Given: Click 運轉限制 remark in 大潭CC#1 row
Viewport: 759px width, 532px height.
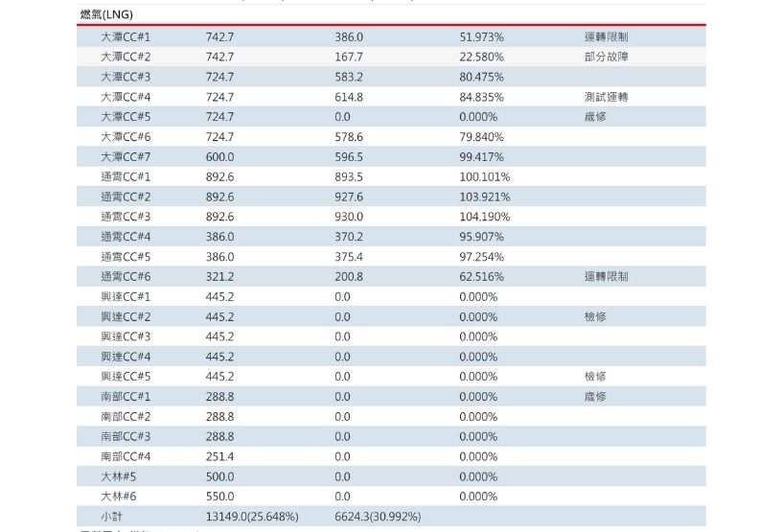Looking at the screenshot, I should point(606,36).
